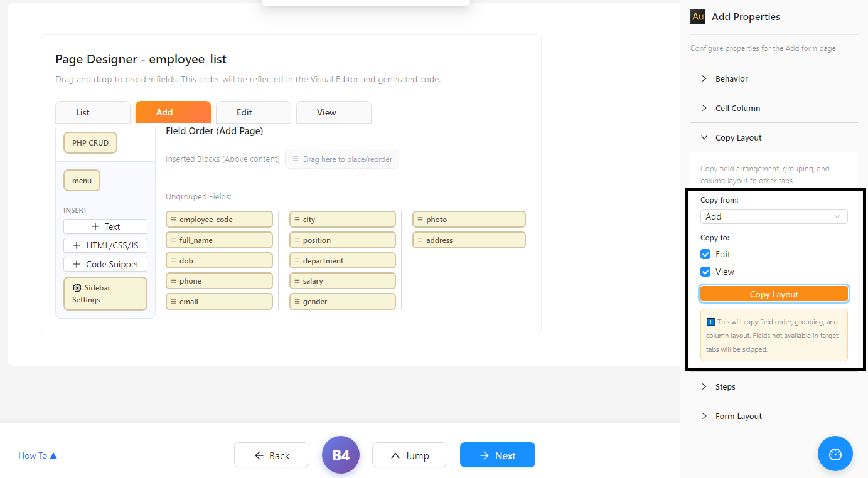This screenshot has width=868, height=478.
Task: Click the drag handle icon on dob
Action: pyautogui.click(x=173, y=261)
